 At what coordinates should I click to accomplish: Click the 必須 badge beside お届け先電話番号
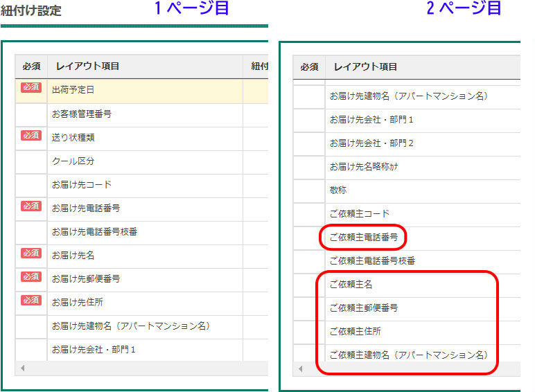tap(31, 206)
